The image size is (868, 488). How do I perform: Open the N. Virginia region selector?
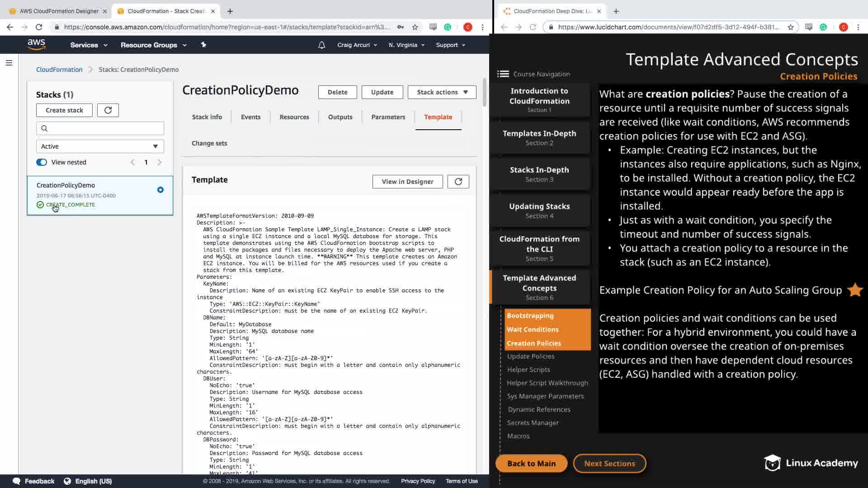coord(406,45)
